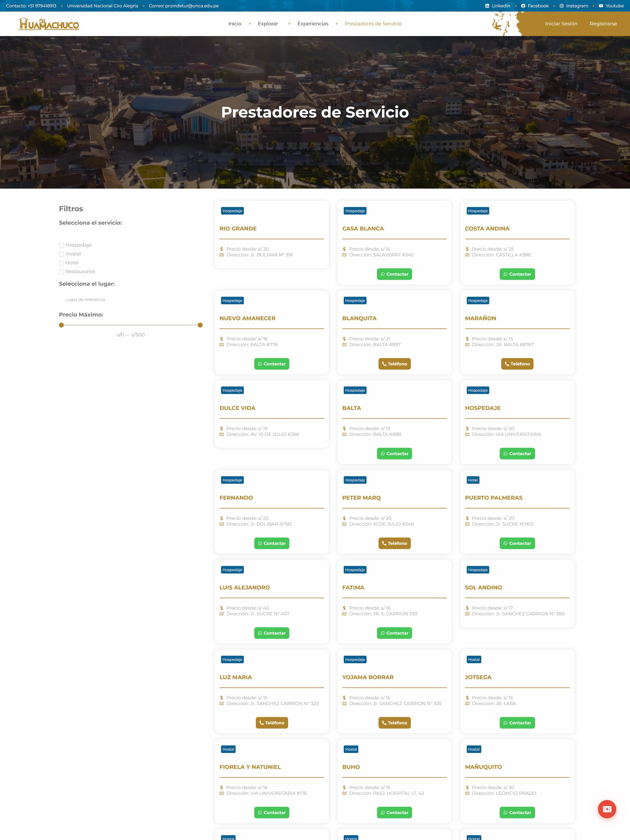630x840 pixels.
Task: Open the Huamachuco logo home link
Action: (x=49, y=24)
